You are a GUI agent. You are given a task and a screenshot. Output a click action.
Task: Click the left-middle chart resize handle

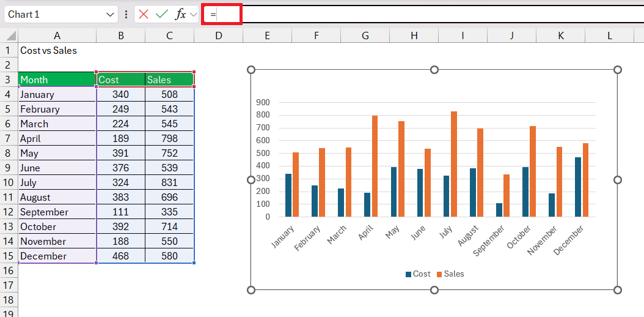251,180
